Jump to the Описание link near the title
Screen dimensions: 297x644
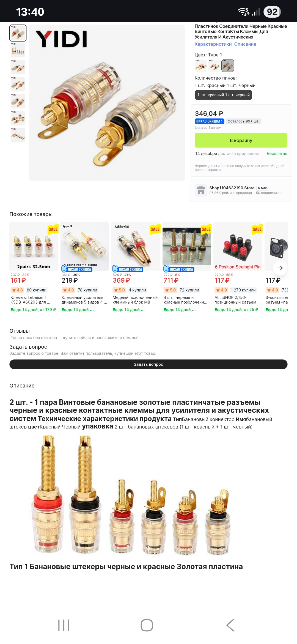click(x=245, y=44)
